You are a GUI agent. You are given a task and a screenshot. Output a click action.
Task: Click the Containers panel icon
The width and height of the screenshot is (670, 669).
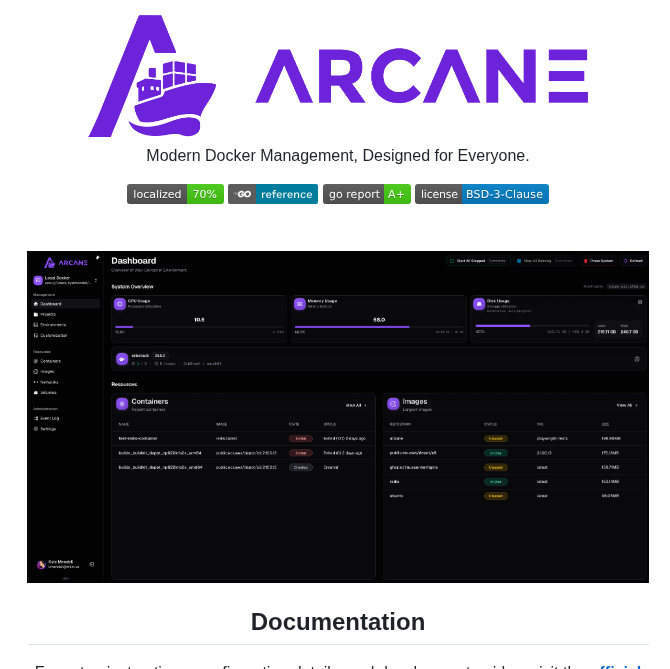point(122,404)
